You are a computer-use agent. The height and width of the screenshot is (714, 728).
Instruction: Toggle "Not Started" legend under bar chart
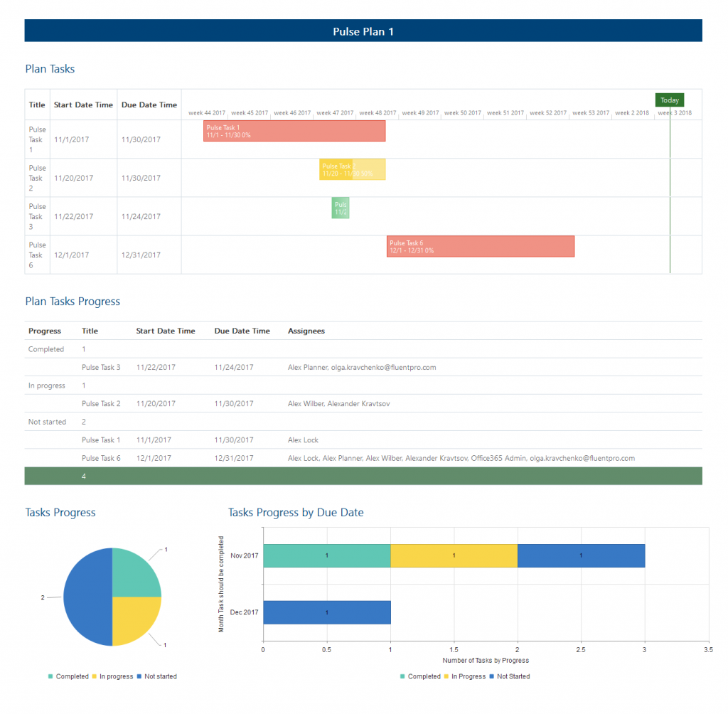tap(510, 676)
